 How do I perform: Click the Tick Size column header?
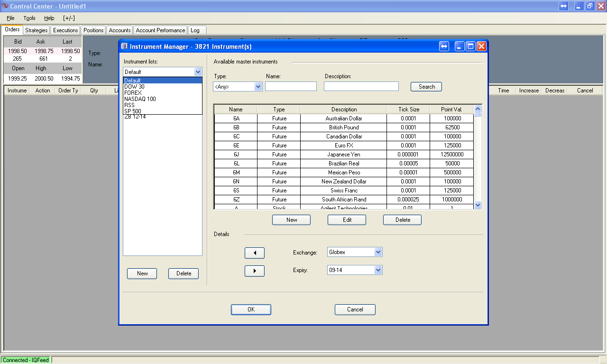[x=408, y=109]
